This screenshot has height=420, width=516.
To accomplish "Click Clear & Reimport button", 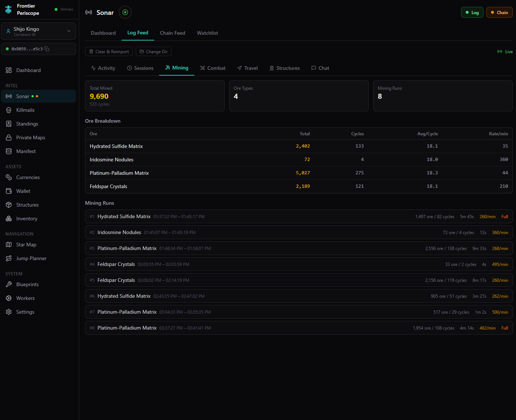I will point(109,52).
